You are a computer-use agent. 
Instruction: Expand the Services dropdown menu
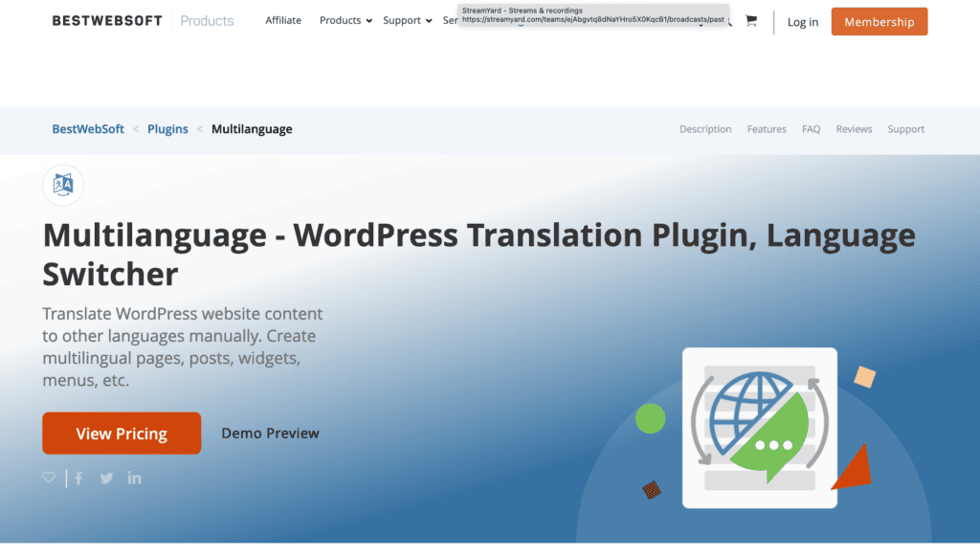point(450,20)
